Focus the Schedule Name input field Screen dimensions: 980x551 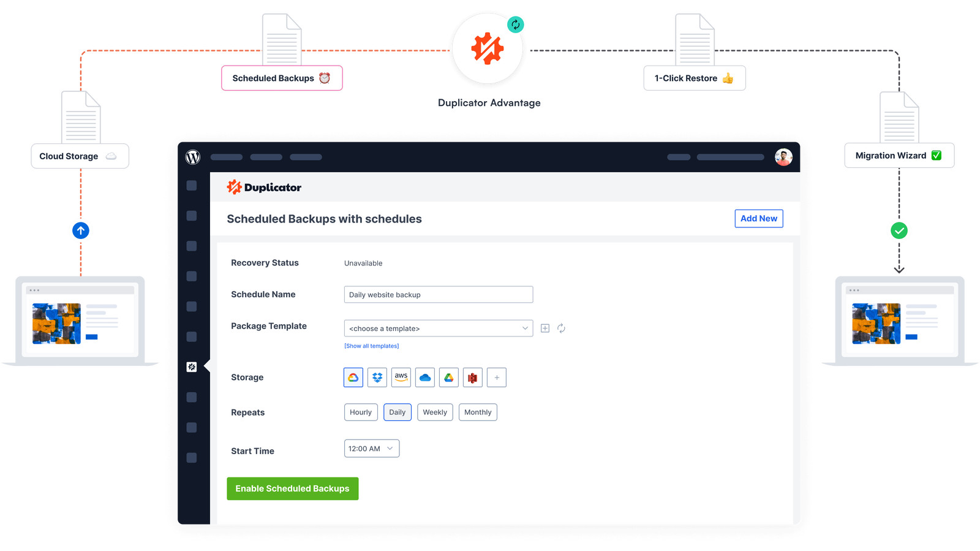point(439,295)
